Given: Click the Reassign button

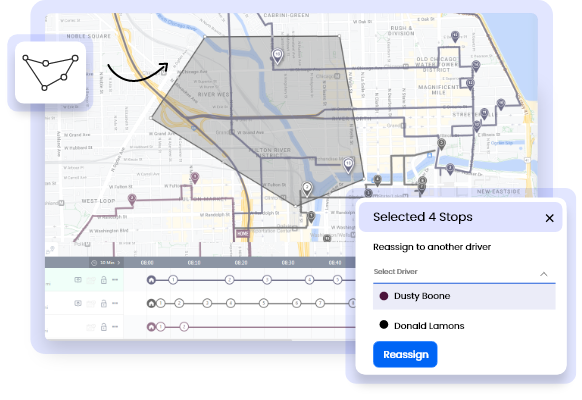Looking at the screenshot, I should (405, 354).
